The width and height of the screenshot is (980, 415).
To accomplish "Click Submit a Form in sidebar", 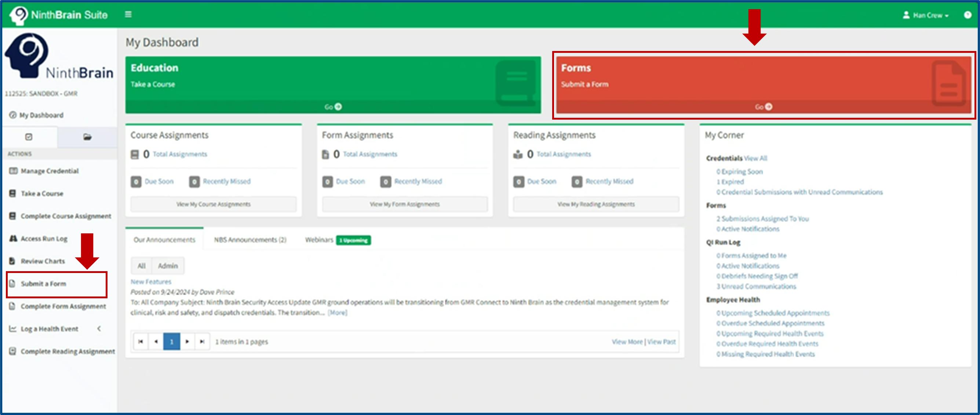I will pyautogui.click(x=38, y=284).
